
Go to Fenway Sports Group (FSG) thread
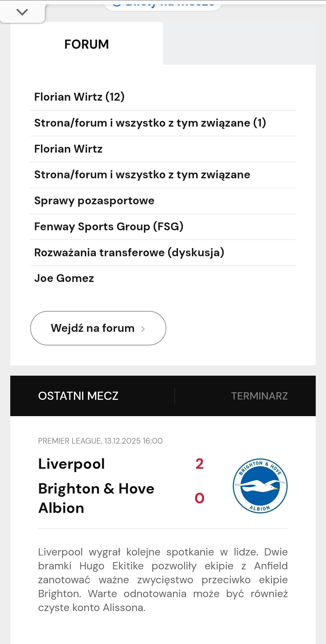pyautogui.click(x=109, y=227)
